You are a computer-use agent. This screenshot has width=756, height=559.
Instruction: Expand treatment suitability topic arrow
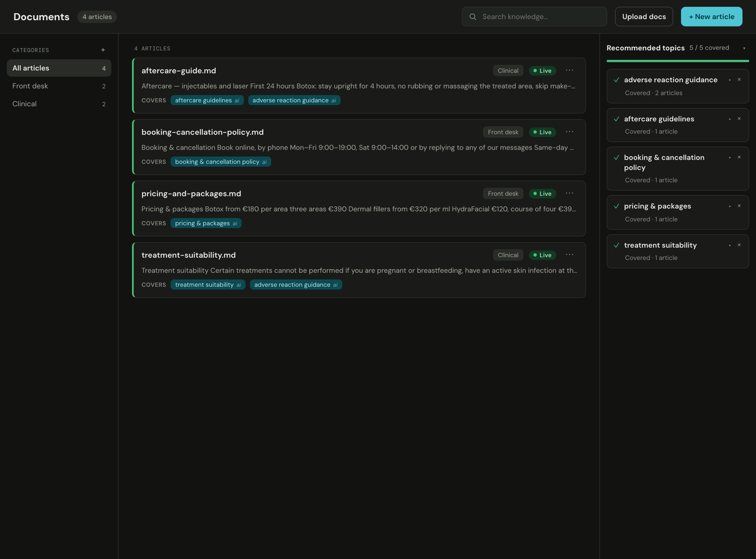click(730, 245)
